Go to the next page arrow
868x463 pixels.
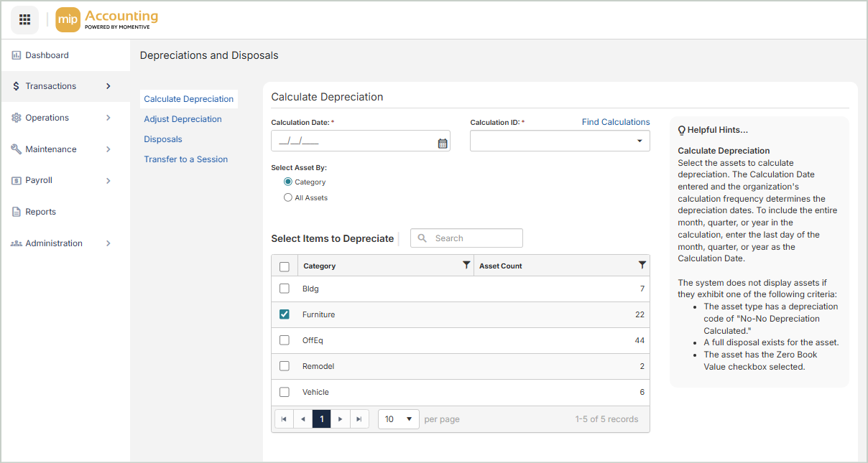coord(340,419)
